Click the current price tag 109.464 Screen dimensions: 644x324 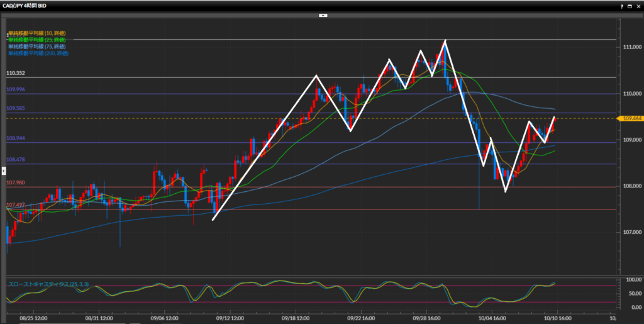tap(631, 118)
